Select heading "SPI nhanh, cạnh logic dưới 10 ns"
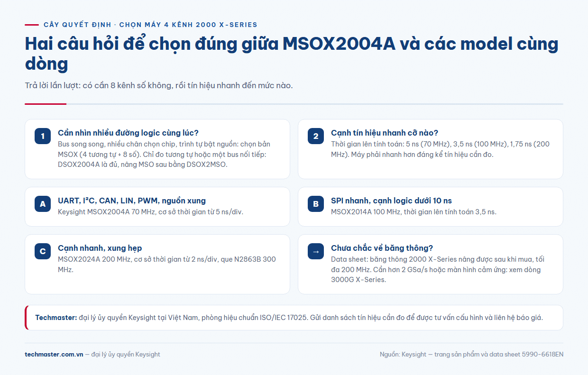 391,201
